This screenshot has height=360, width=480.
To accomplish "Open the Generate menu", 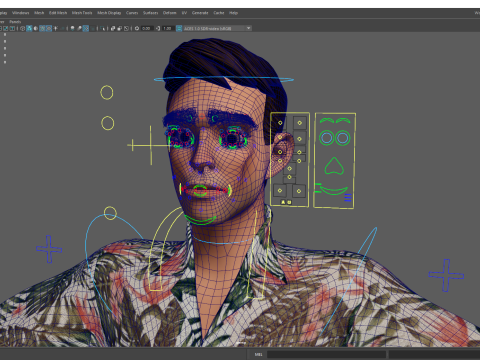I will [200, 13].
